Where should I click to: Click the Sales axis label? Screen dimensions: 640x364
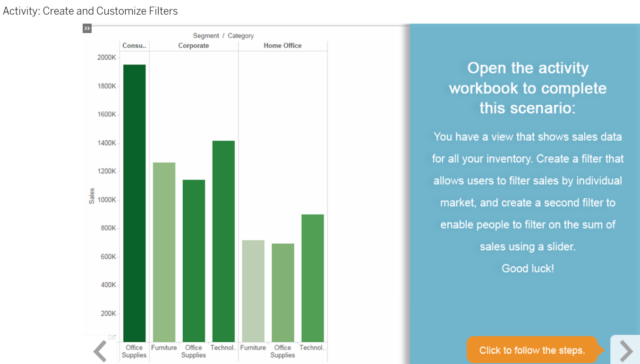92,196
